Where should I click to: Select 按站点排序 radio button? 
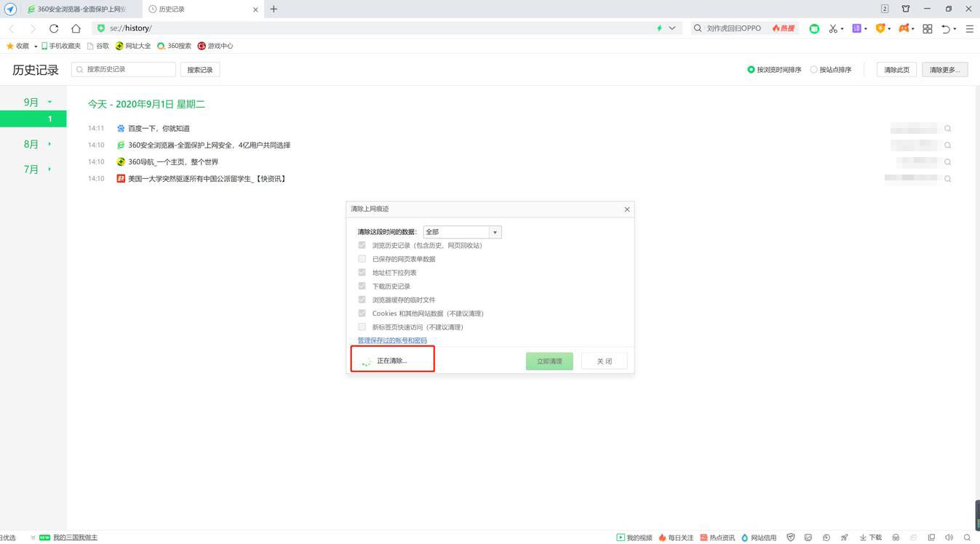click(813, 70)
